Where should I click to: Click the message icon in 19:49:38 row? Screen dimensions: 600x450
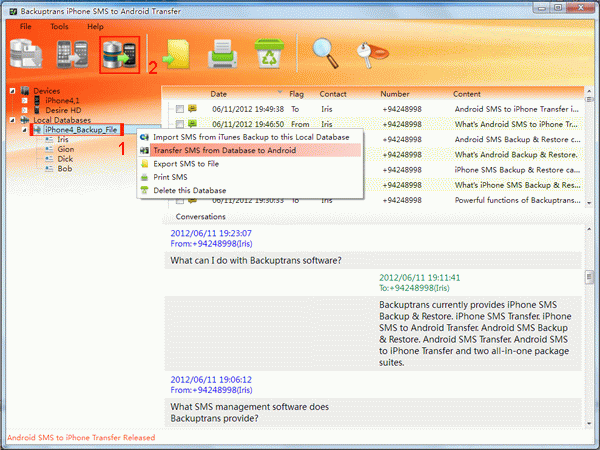(x=192, y=109)
